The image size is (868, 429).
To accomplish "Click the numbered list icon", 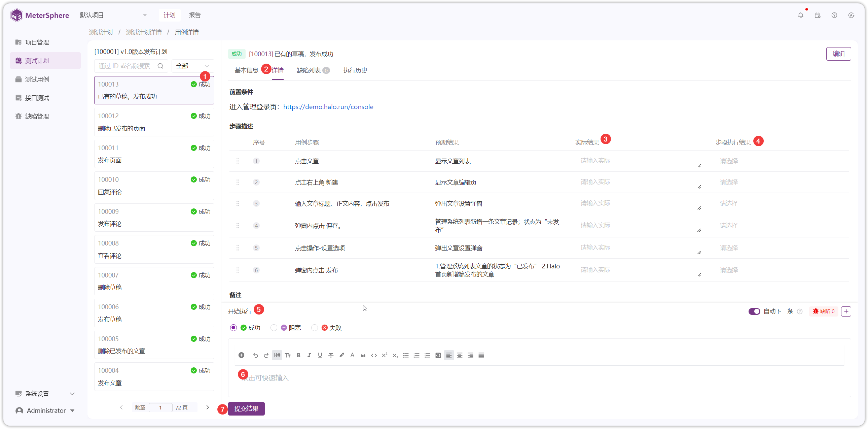I will 417,355.
